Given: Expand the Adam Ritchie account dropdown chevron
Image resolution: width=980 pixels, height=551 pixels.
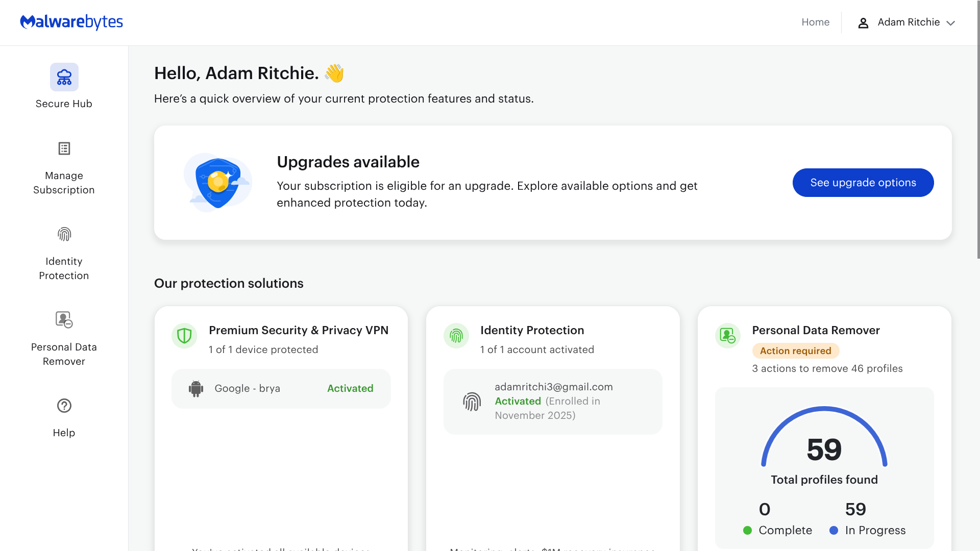Looking at the screenshot, I should [950, 23].
